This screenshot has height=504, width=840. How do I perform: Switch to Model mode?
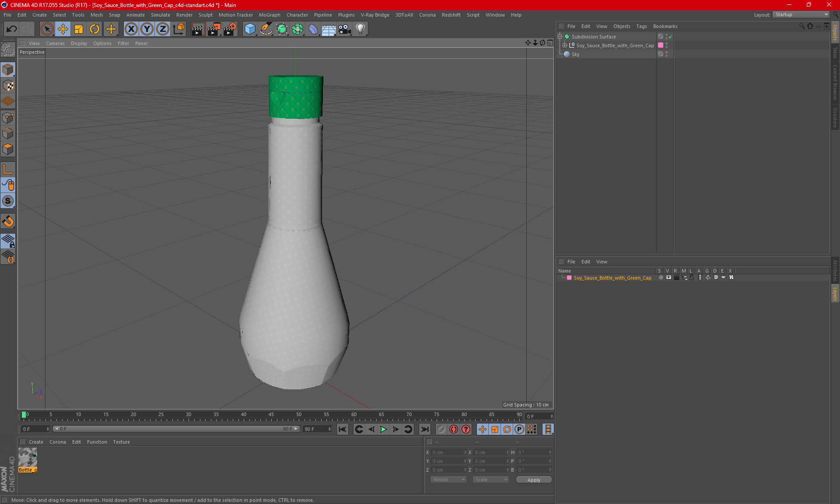tap(8, 70)
